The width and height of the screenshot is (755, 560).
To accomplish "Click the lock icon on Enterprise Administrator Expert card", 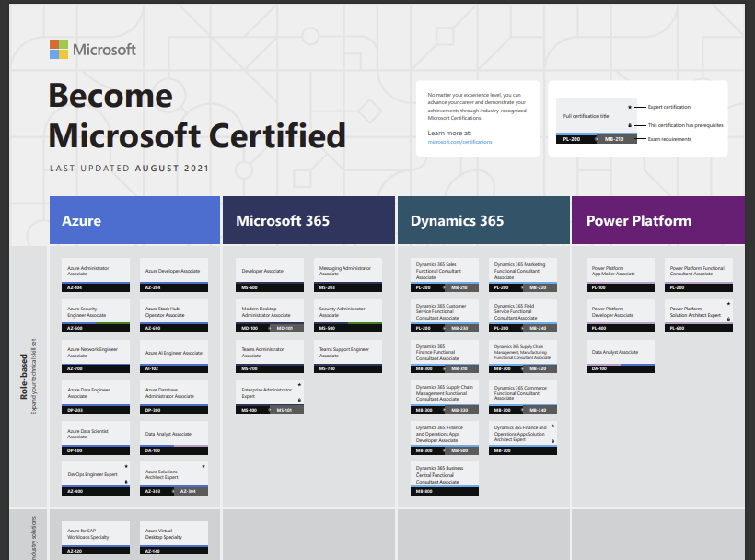I will coord(299,400).
